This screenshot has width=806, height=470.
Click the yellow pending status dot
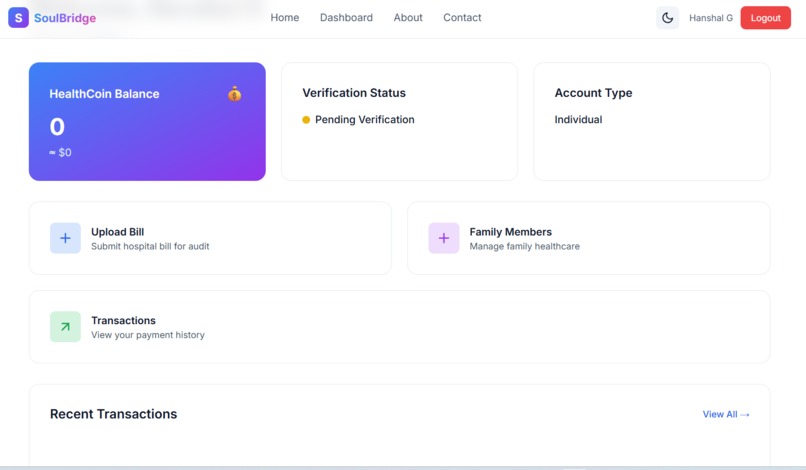pyautogui.click(x=306, y=120)
